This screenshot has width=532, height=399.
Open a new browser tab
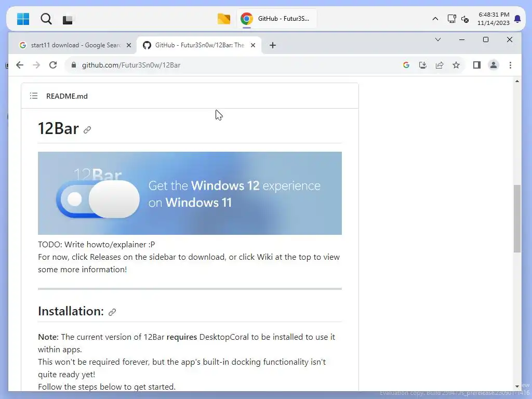(x=272, y=45)
